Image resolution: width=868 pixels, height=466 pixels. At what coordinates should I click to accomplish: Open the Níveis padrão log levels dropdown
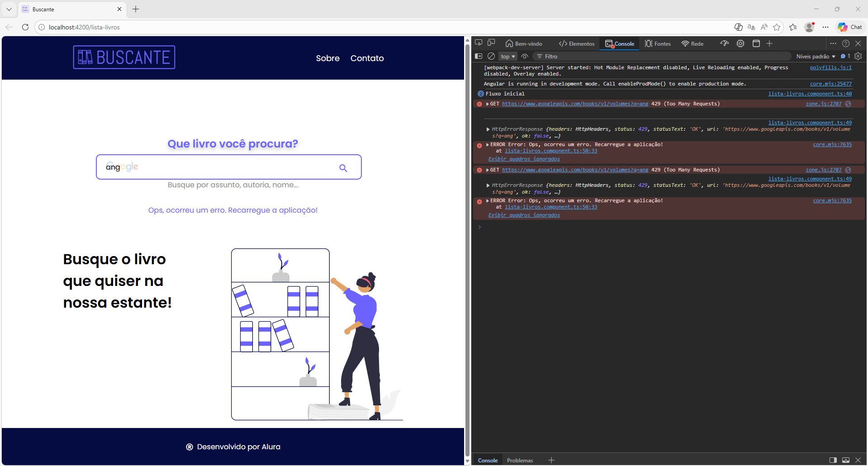point(816,56)
